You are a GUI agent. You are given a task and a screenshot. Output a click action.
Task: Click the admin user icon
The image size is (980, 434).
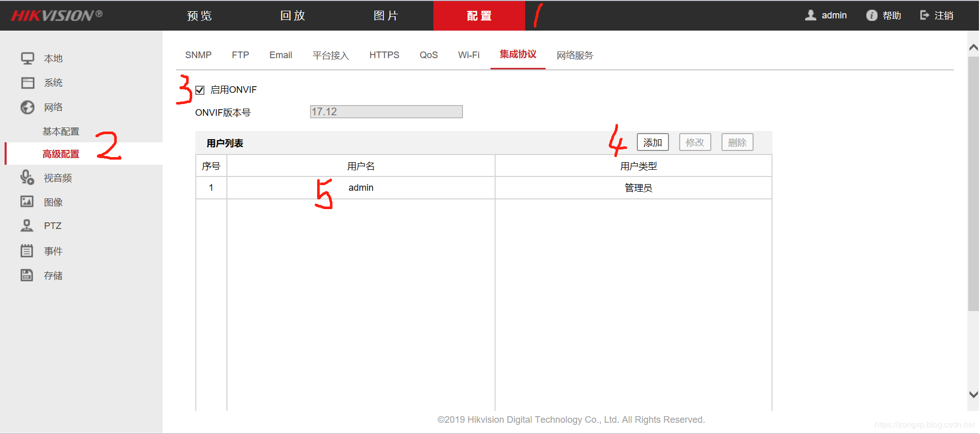811,15
